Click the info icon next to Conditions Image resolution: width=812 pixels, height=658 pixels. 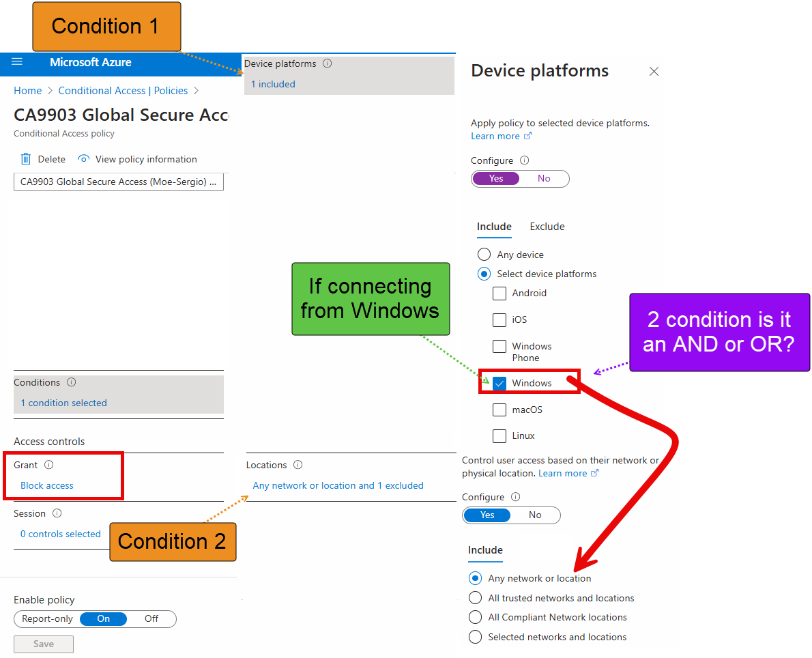click(72, 382)
